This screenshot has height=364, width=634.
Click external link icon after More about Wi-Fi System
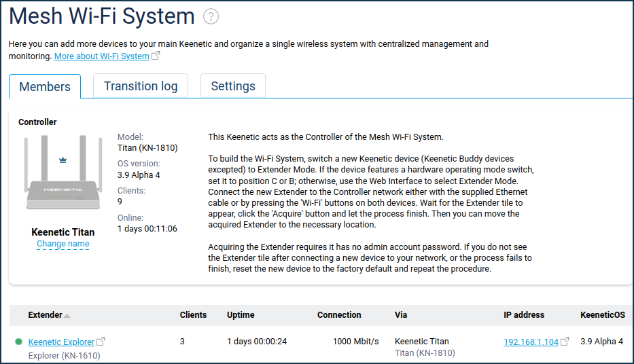click(156, 56)
